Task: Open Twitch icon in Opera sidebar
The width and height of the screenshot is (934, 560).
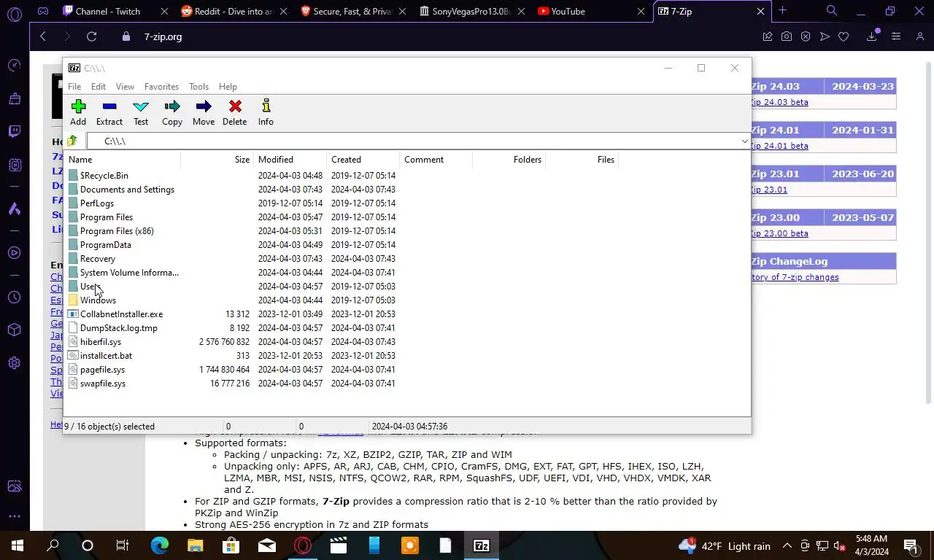Action: (x=15, y=131)
